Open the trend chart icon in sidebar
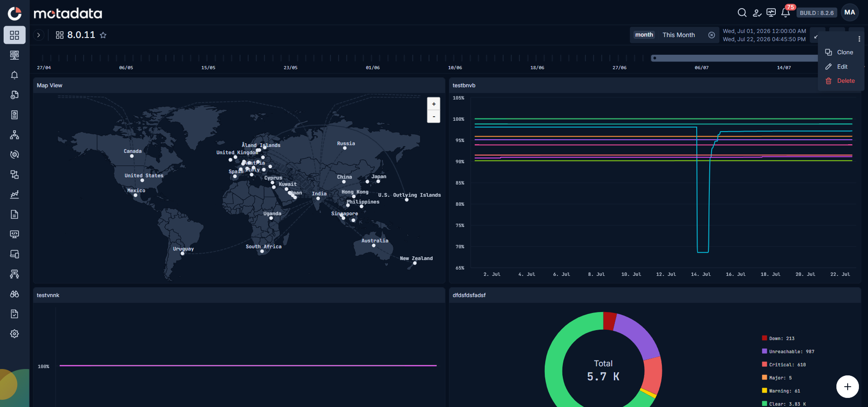Image resolution: width=868 pixels, height=407 pixels. pyautogui.click(x=14, y=194)
